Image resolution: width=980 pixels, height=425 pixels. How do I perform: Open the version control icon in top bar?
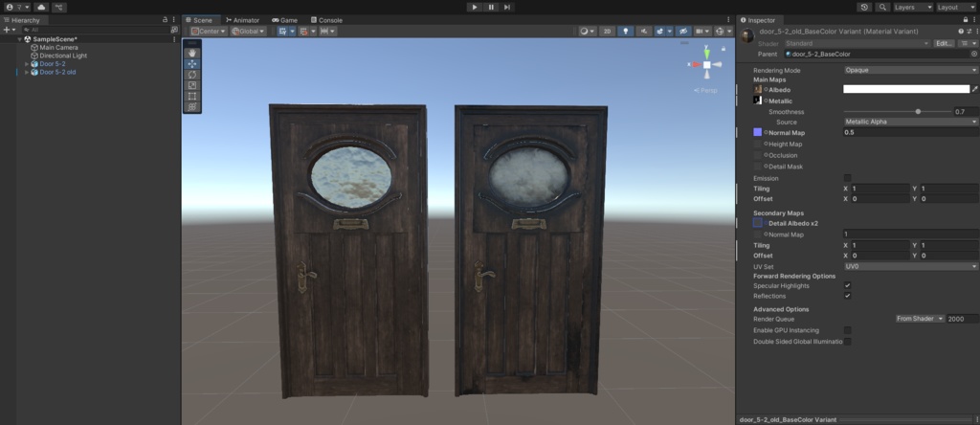click(58, 7)
